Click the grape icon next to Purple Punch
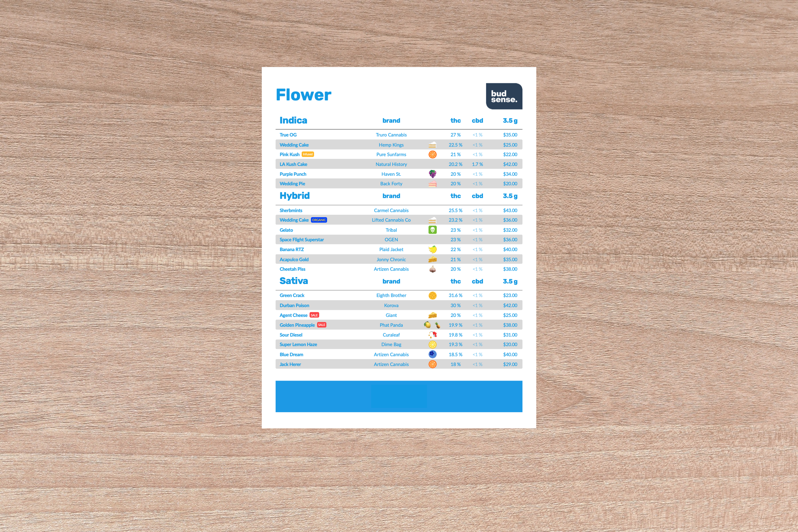 click(432, 174)
